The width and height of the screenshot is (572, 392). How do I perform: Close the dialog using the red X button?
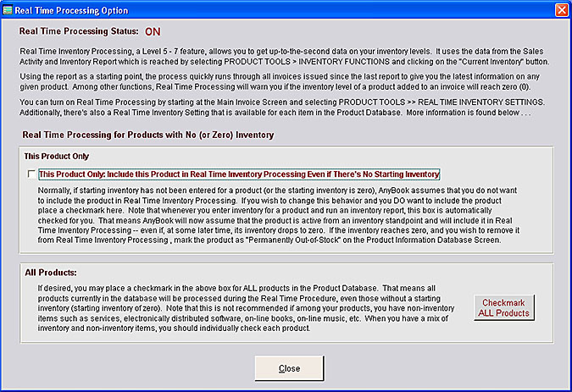click(560, 10)
